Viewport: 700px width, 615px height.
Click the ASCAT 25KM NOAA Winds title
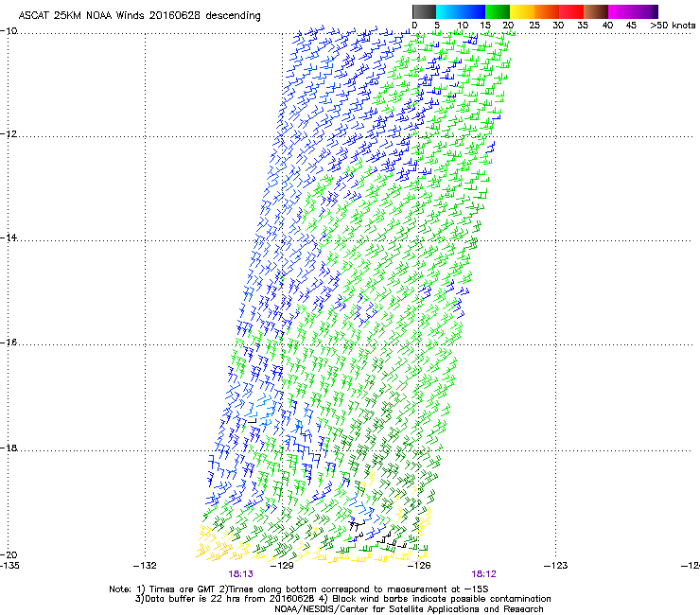tap(139, 16)
